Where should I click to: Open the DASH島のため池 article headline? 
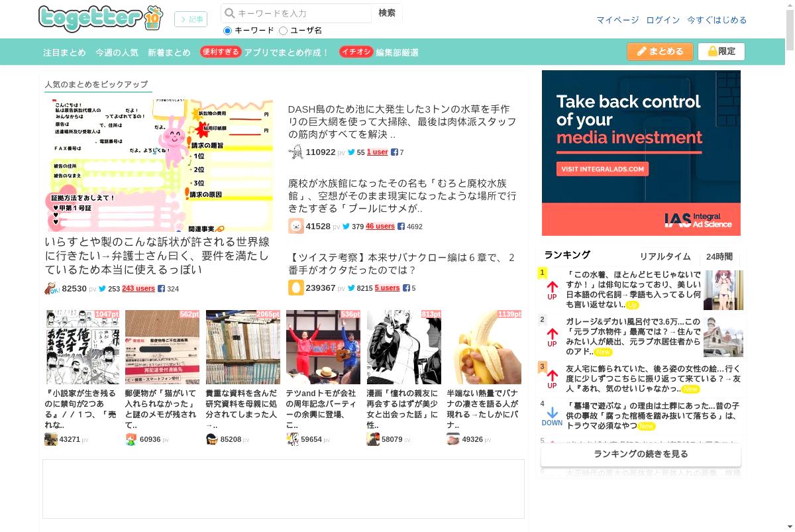pyautogui.click(x=401, y=122)
